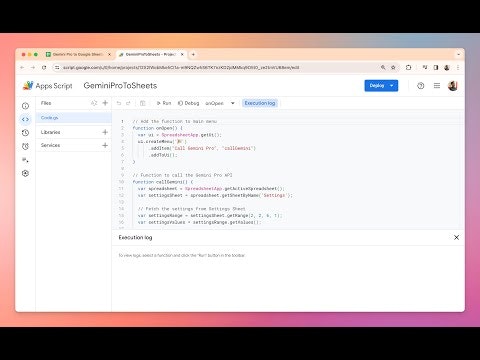This screenshot has height=360, width=480.
Task: Debug the selected function
Action: tap(189, 103)
